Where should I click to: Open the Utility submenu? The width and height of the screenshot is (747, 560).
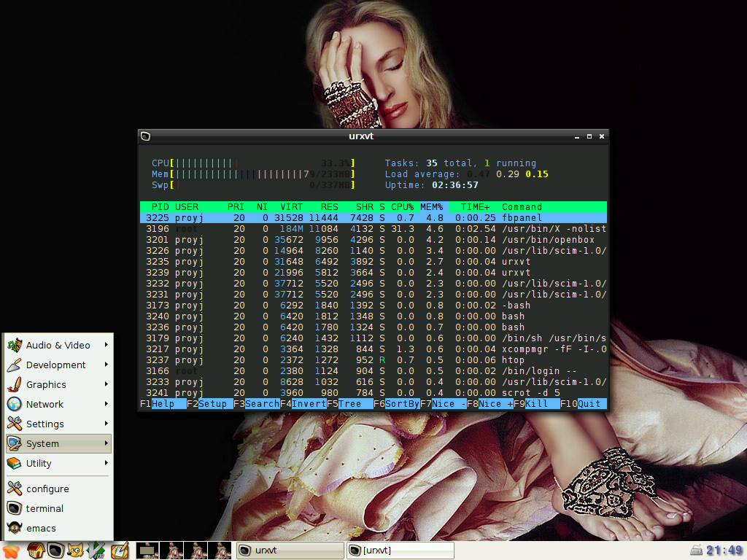(59, 463)
